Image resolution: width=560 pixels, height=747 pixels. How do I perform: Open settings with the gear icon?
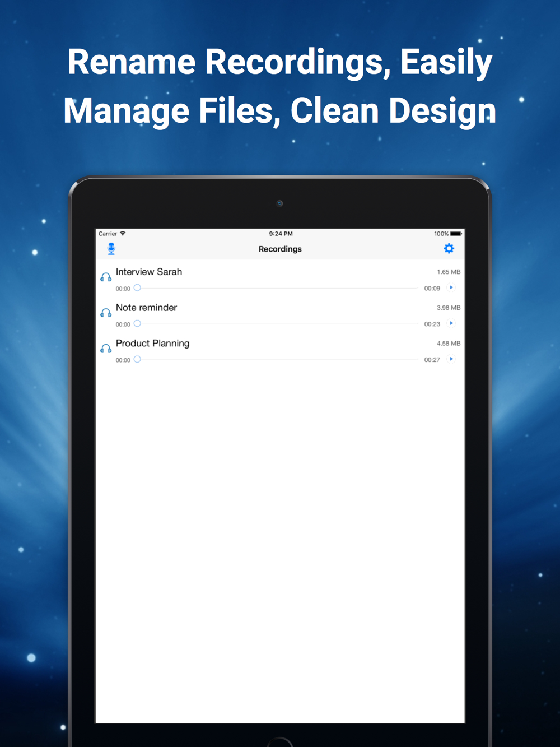[449, 248]
